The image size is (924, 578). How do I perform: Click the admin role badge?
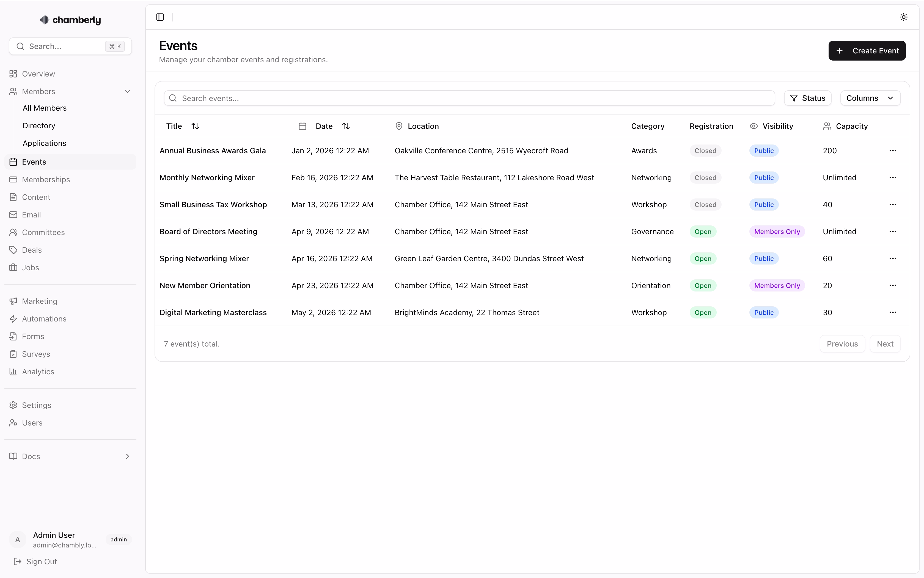119,539
